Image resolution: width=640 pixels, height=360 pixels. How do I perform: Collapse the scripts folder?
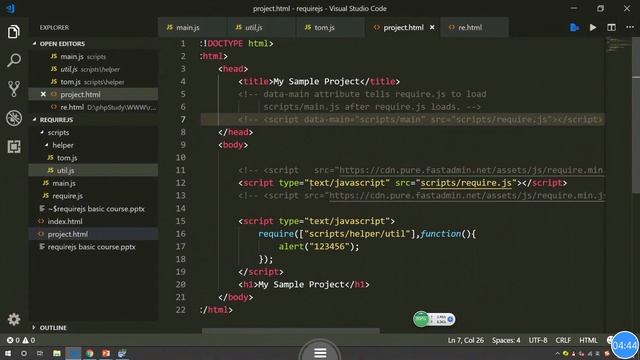[x=42, y=133]
